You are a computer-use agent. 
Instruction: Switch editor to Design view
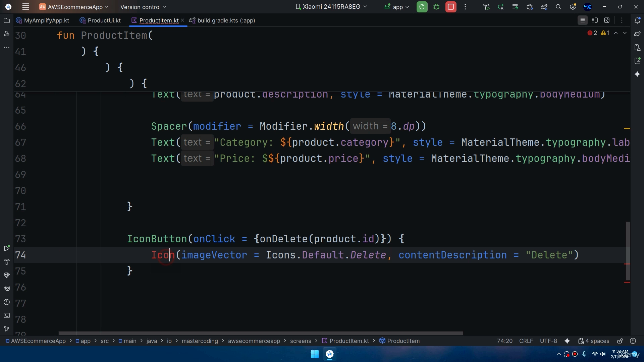coord(607,20)
